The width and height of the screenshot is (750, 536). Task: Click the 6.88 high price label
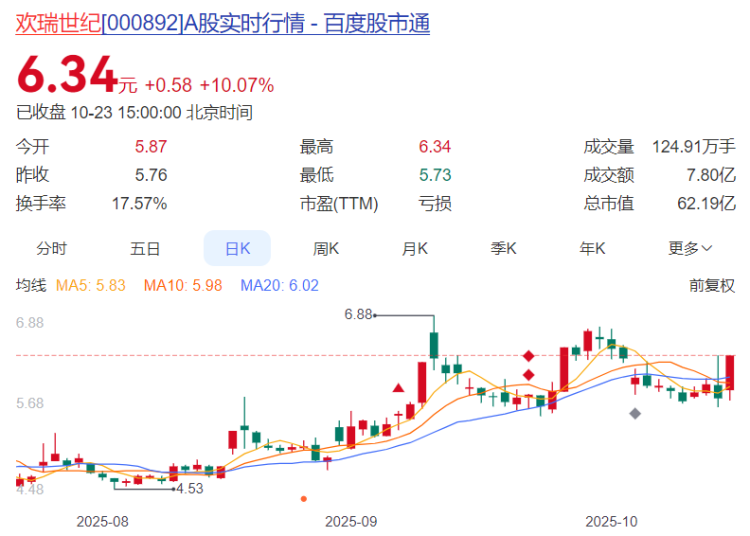[x=358, y=314]
